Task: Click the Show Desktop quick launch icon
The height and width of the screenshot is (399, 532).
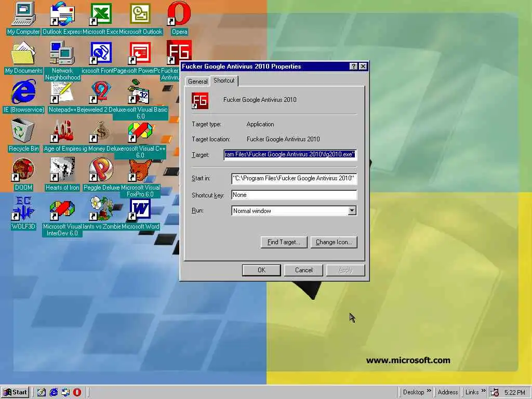Action: (x=42, y=392)
